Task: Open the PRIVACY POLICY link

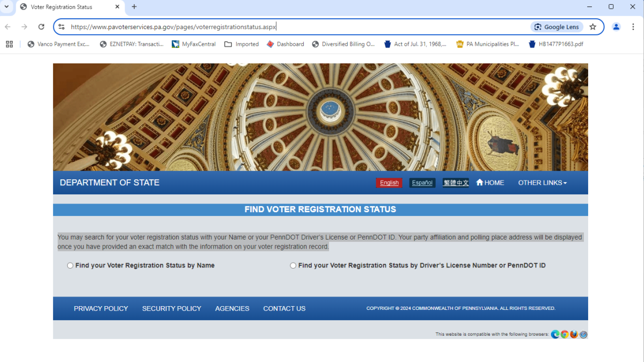Action: click(x=101, y=308)
